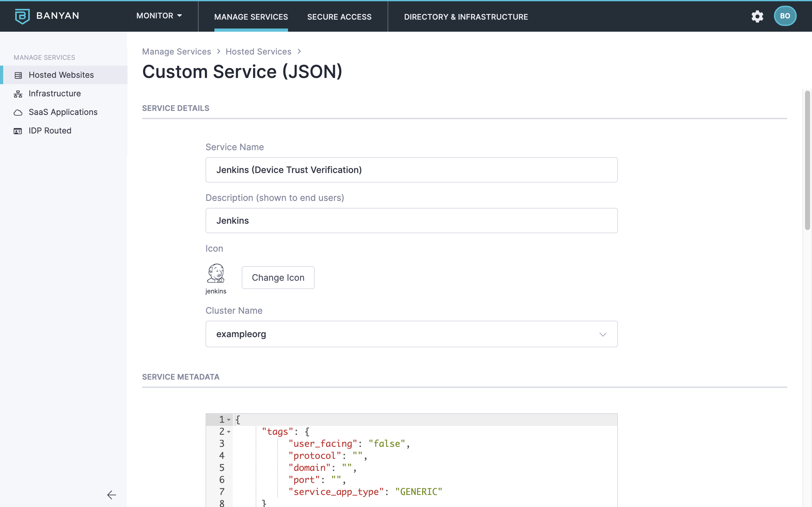
Task: Collapse the tags object on line 2
Action: pos(229,432)
